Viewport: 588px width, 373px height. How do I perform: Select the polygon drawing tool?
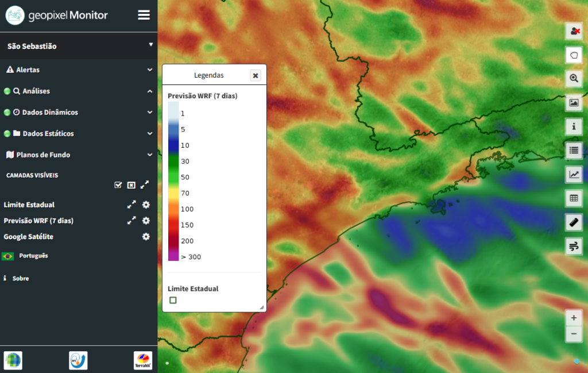click(x=574, y=55)
